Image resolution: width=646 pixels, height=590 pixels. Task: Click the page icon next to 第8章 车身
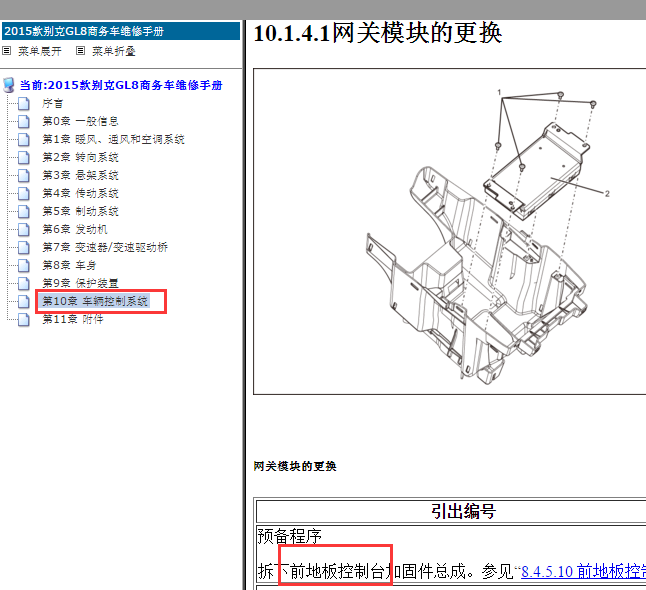click(x=24, y=265)
